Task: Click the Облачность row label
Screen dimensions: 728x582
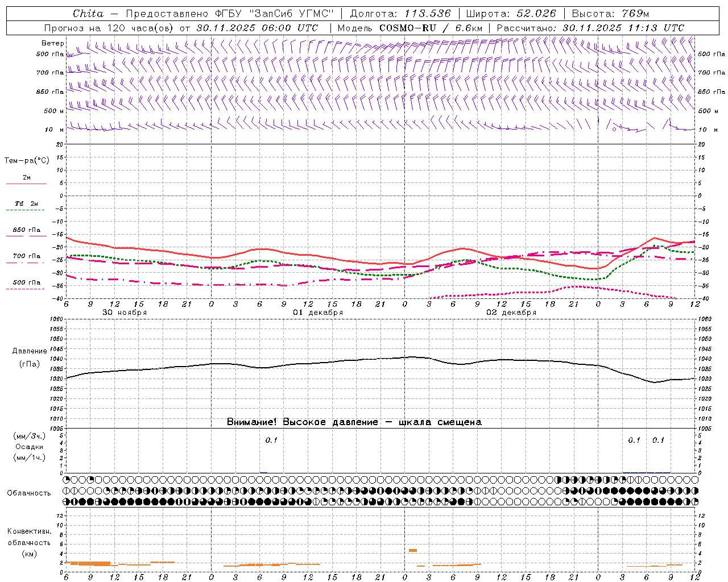Action: click(29, 493)
